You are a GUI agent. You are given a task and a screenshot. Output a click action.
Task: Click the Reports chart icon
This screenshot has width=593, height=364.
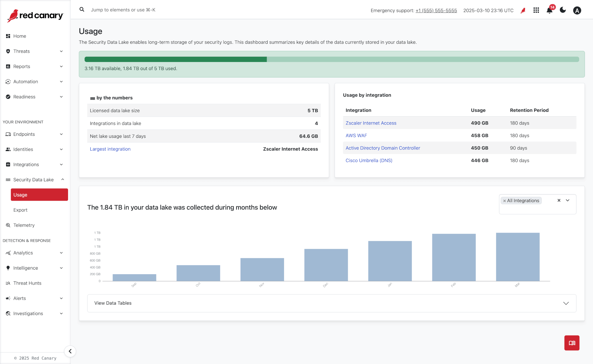tap(8, 66)
